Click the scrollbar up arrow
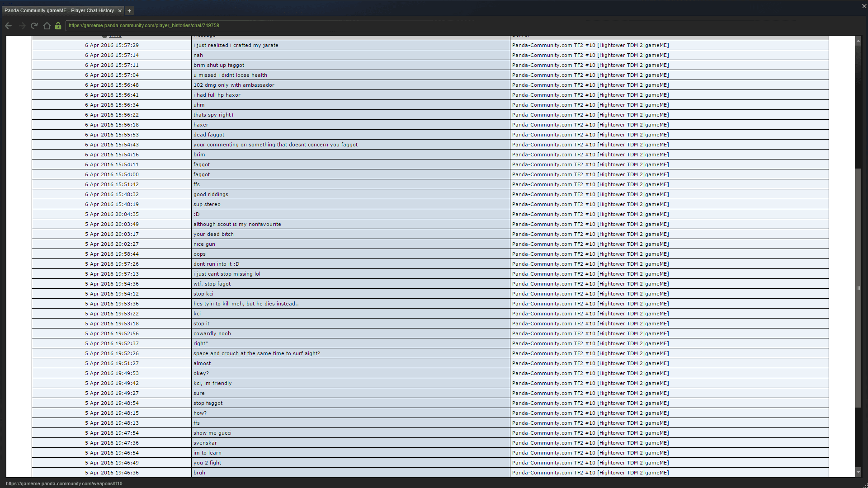The image size is (868, 488). click(x=858, y=41)
